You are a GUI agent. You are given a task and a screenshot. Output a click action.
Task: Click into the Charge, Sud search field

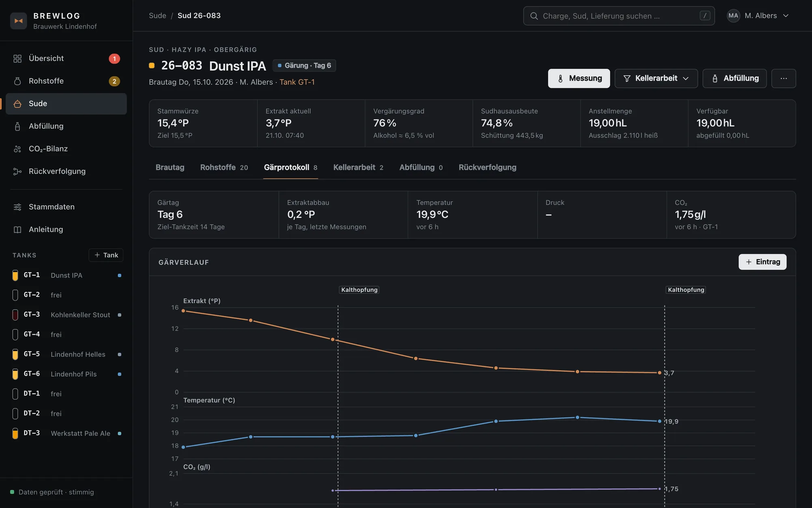click(x=619, y=16)
